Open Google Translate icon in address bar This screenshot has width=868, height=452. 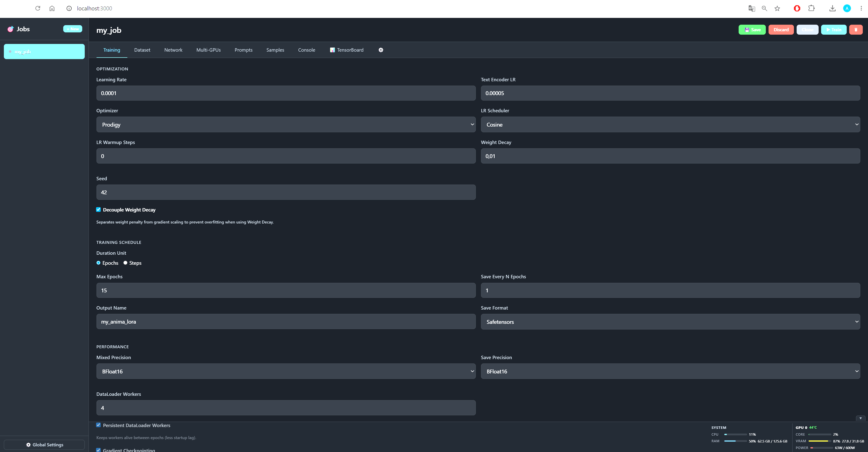(751, 8)
